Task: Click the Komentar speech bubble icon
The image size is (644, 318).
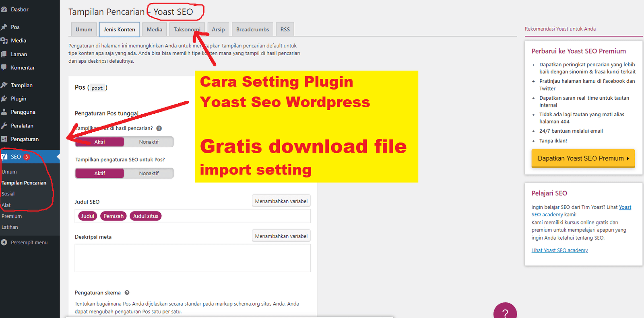Action: 4,68
